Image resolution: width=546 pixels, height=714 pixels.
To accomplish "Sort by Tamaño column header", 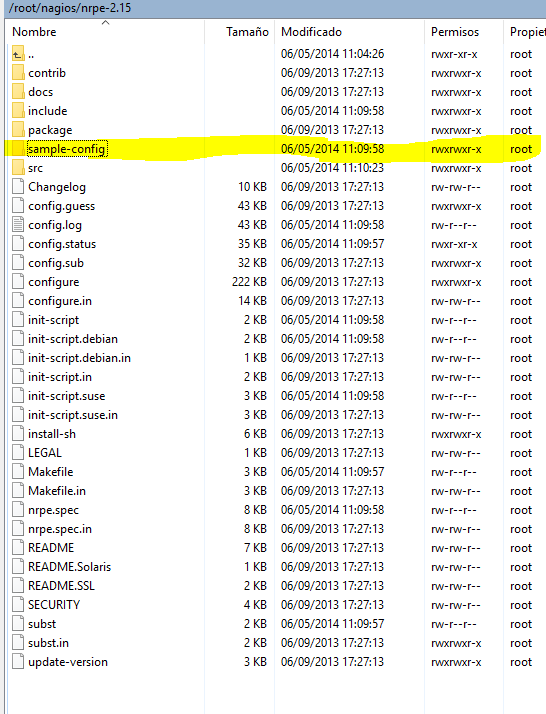I will pyautogui.click(x=247, y=32).
